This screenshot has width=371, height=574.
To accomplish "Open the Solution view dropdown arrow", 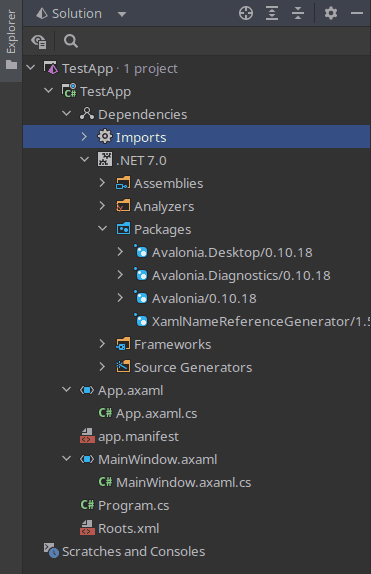I will 122,14.
